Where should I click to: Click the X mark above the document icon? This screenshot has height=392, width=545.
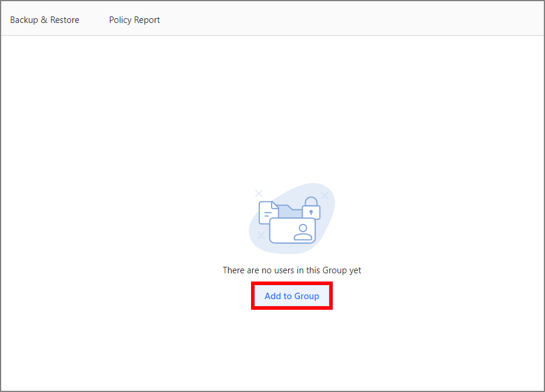[258, 192]
